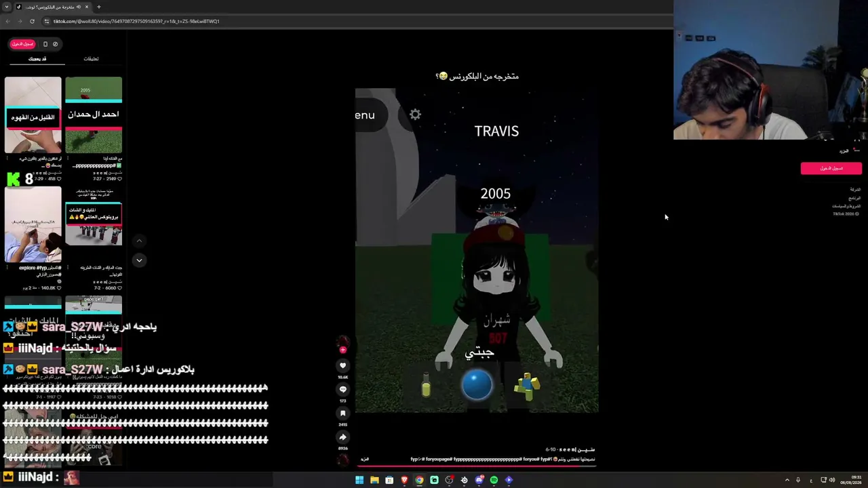This screenshot has width=868, height=488.
Task: Save the video with the bookmark icon
Action: 342,413
